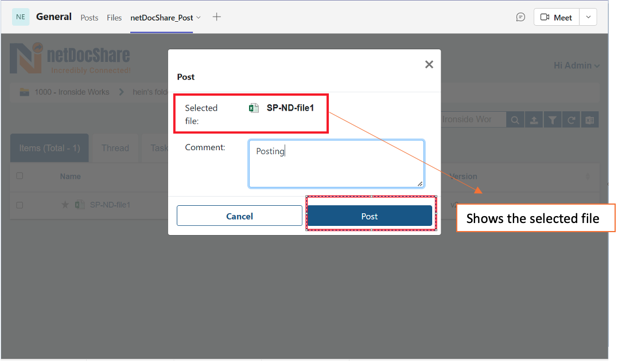Image resolution: width=618 pixels, height=364 pixels.
Task: Select the netDocShare_Post tab
Action: [162, 18]
